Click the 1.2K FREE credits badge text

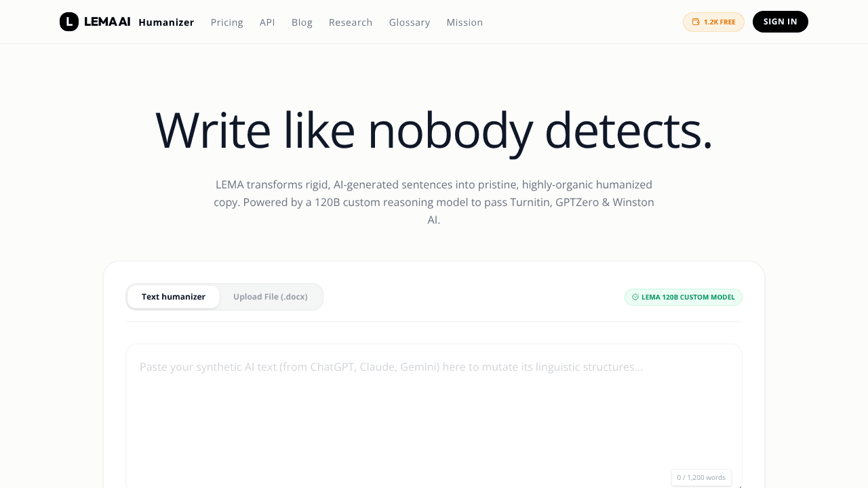click(x=719, y=22)
